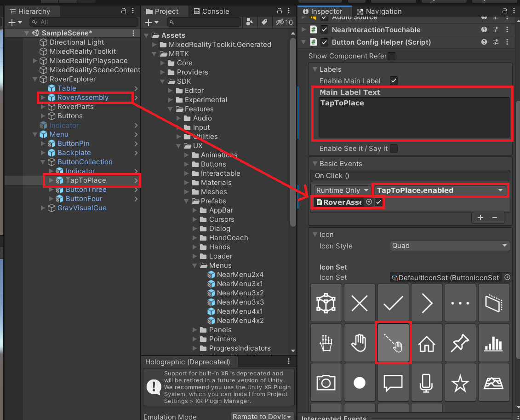Image resolution: width=520 pixels, height=420 pixels.
Task: Open the Hierarchy panel kebab menu
Action: pos(133,11)
